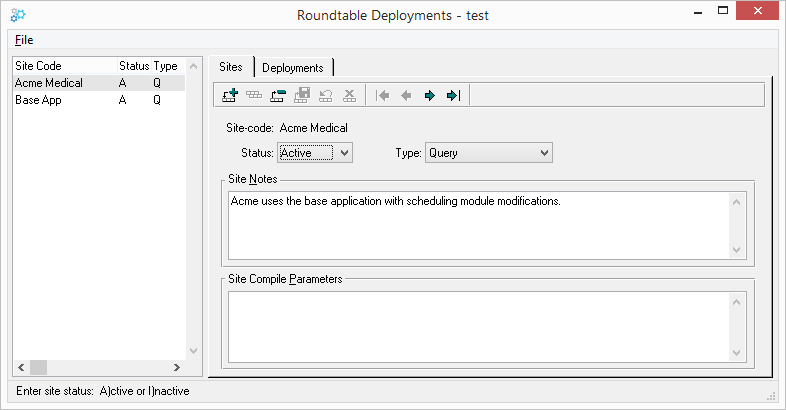Go to the previous record
Screen dimensions: 786x410
406,95
